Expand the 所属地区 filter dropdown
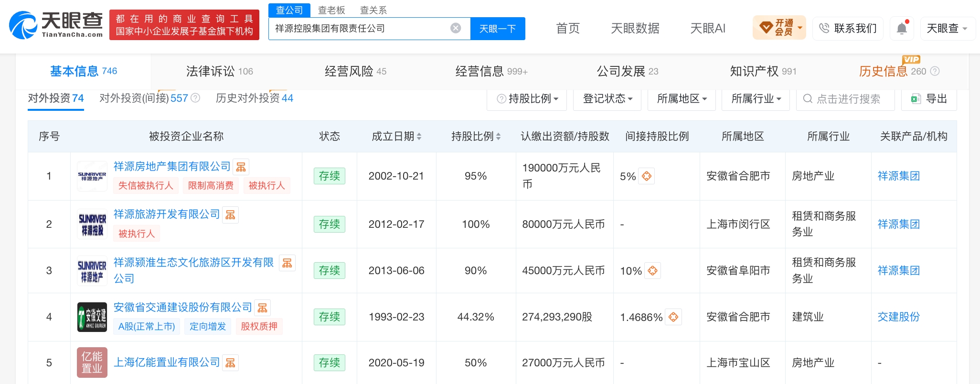 pos(682,99)
